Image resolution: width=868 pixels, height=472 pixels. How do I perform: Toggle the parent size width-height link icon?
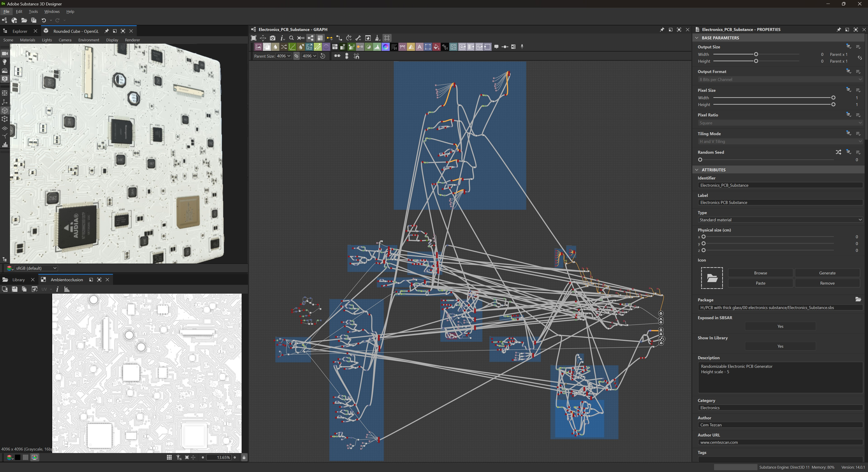[x=296, y=56]
